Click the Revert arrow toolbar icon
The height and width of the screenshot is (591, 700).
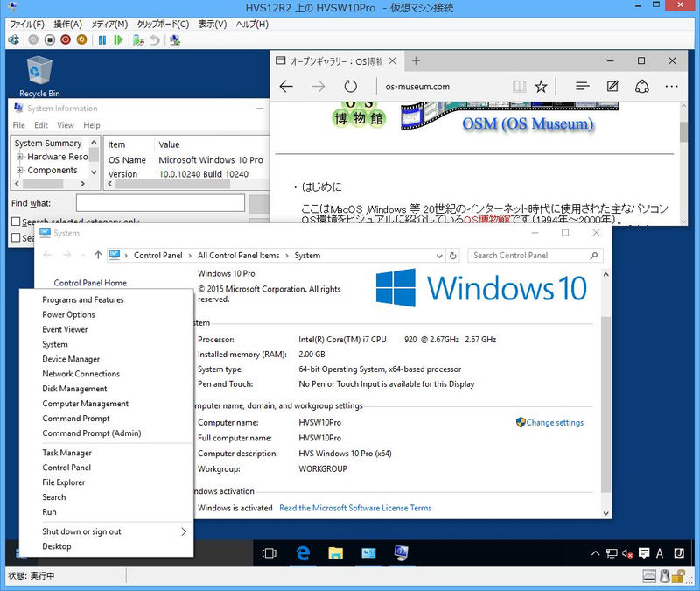pos(155,39)
